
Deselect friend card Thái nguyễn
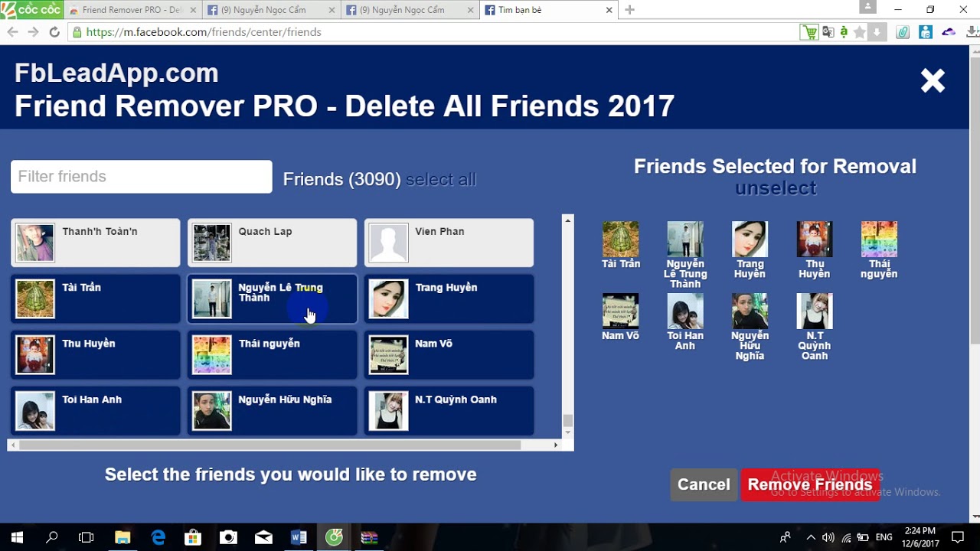(273, 354)
